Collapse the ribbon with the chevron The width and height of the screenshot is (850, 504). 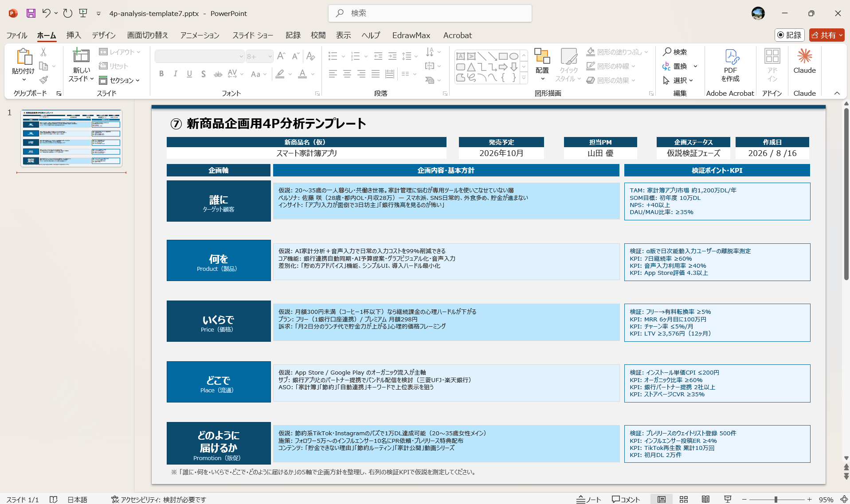click(x=837, y=93)
